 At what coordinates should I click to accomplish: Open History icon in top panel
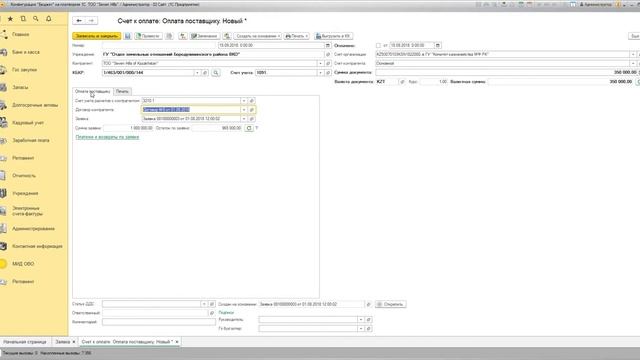click(x=23, y=19)
